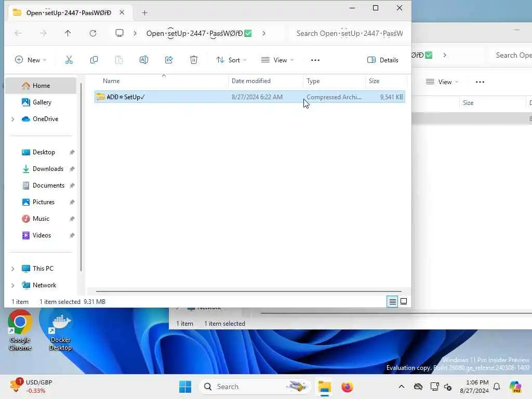Expand the OneDrive tree node
The height and width of the screenshot is (399, 532).
13,119
